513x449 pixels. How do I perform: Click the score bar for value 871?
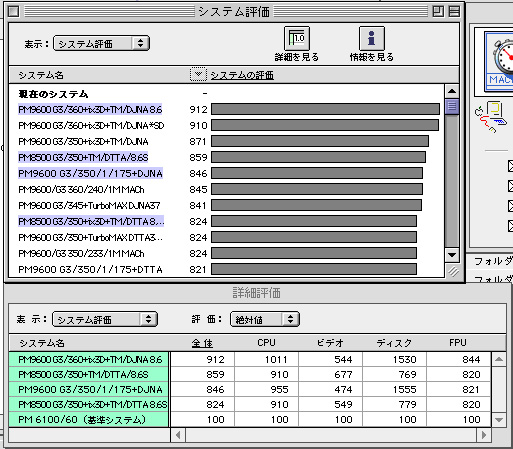coord(320,141)
